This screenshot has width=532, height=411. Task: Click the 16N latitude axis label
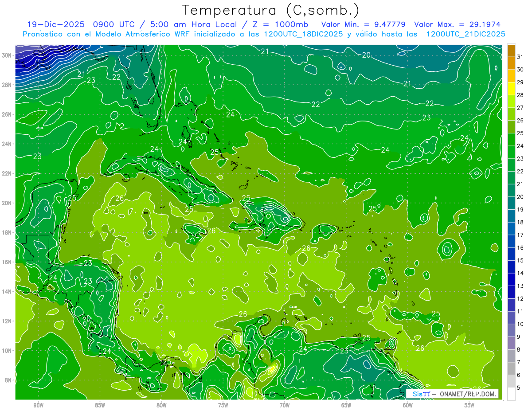click(8, 262)
